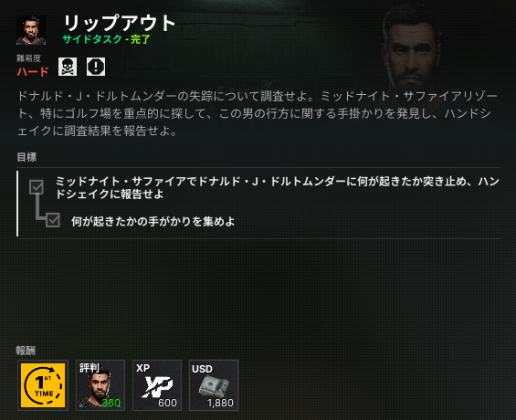Viewport: 516px width, 420px height.
Task: Click the 何が起きたかの手がかりを集めよ objective text
Action: click(153, 221)
